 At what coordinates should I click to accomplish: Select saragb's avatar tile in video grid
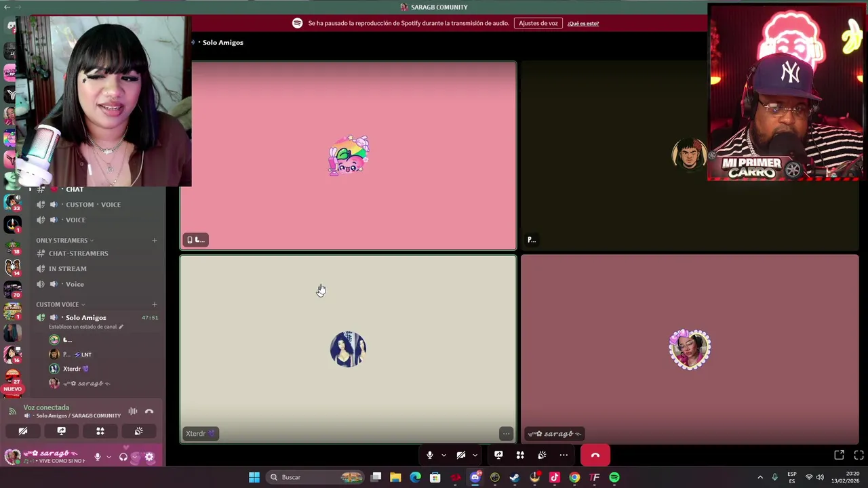690,349
